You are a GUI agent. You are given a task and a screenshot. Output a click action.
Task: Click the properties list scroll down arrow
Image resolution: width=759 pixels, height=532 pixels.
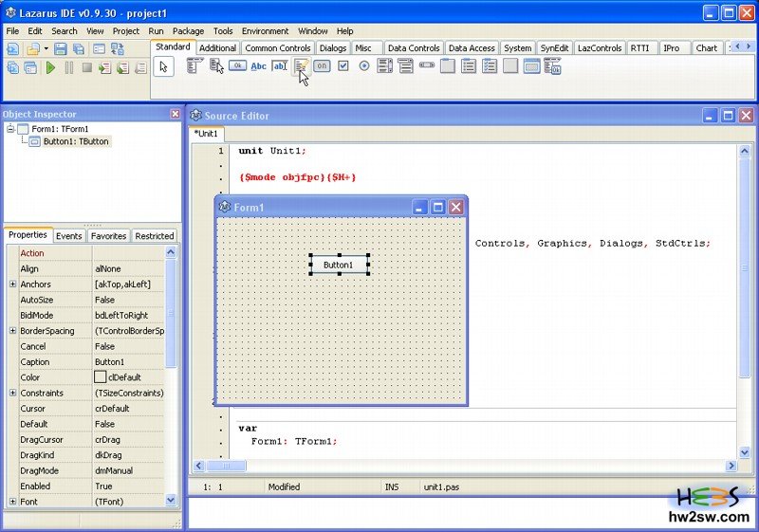click(171, 500)
